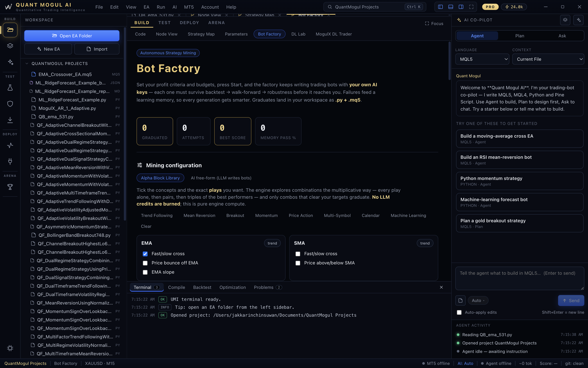Click the attach file icon beside Auto

(460, 301)
